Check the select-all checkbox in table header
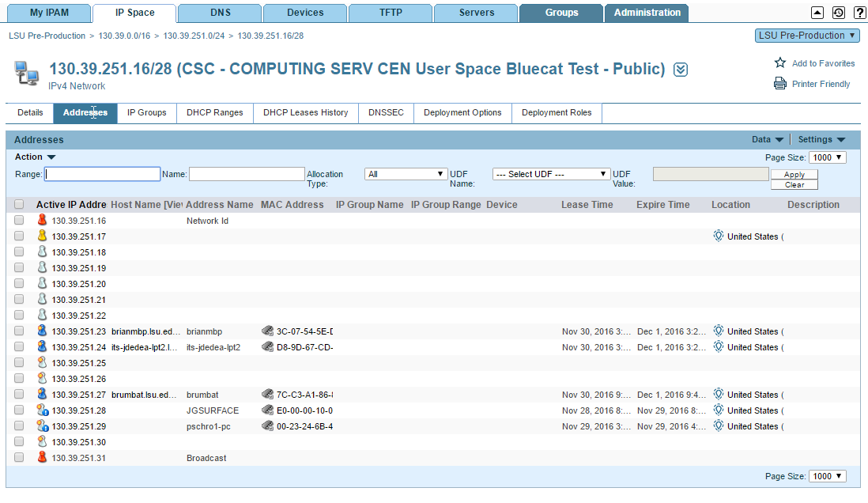The height and width of the screenshot is (503, 868). [x=19, y=205]
